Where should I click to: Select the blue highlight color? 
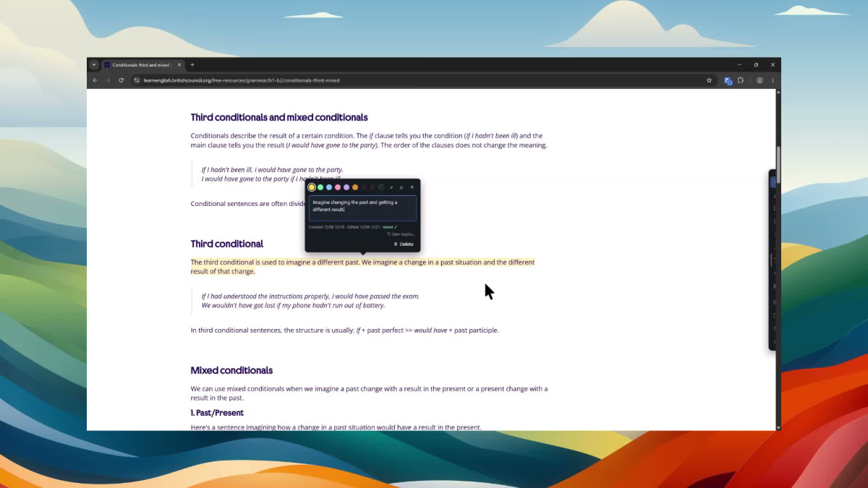pyautogui.click(x=329, y=187)
